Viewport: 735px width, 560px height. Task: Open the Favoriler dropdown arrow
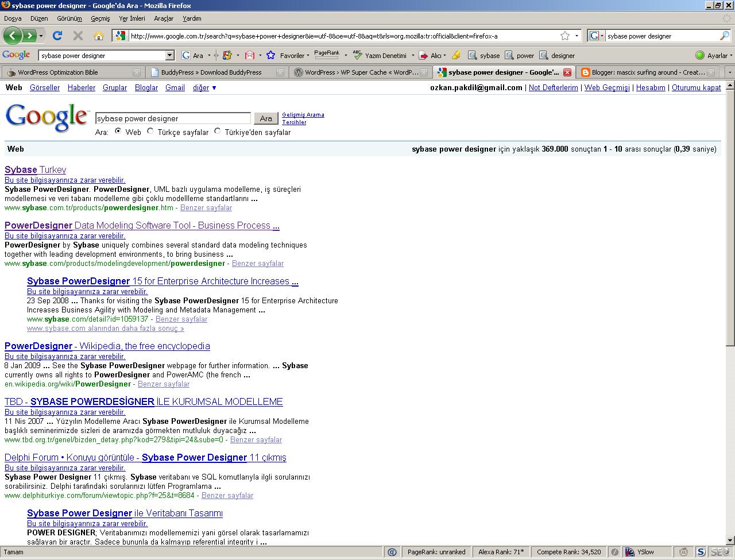(308, 56)
